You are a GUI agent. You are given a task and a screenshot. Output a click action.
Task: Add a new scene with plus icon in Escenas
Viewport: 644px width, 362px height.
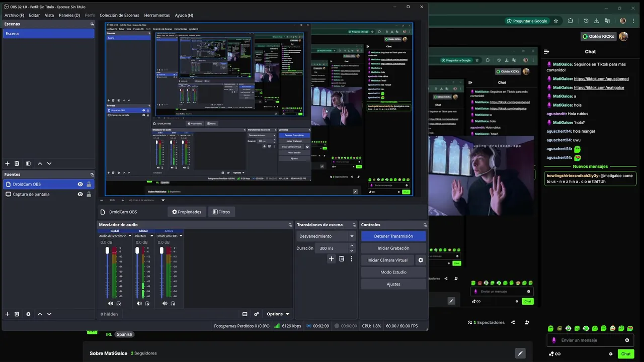click(7, 163)
